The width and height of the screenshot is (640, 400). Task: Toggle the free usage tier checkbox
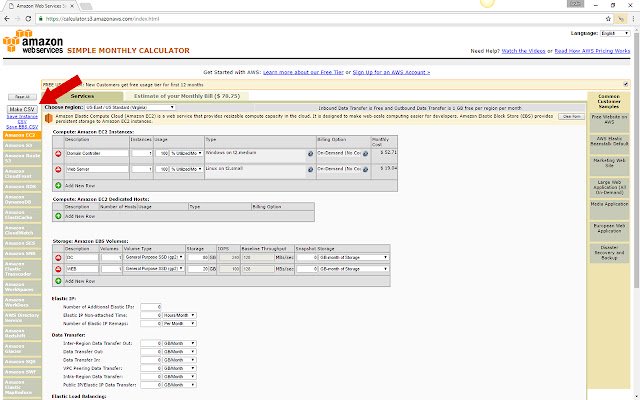click(x=626, y=84)
